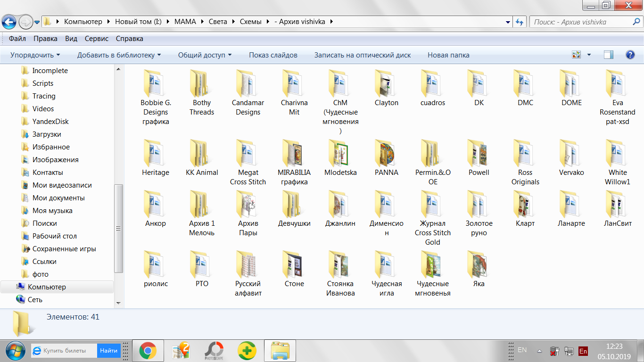Screen dimensions: 644x362
Task: Open the address bar history dropdown
Action: (x=508, y=22)
